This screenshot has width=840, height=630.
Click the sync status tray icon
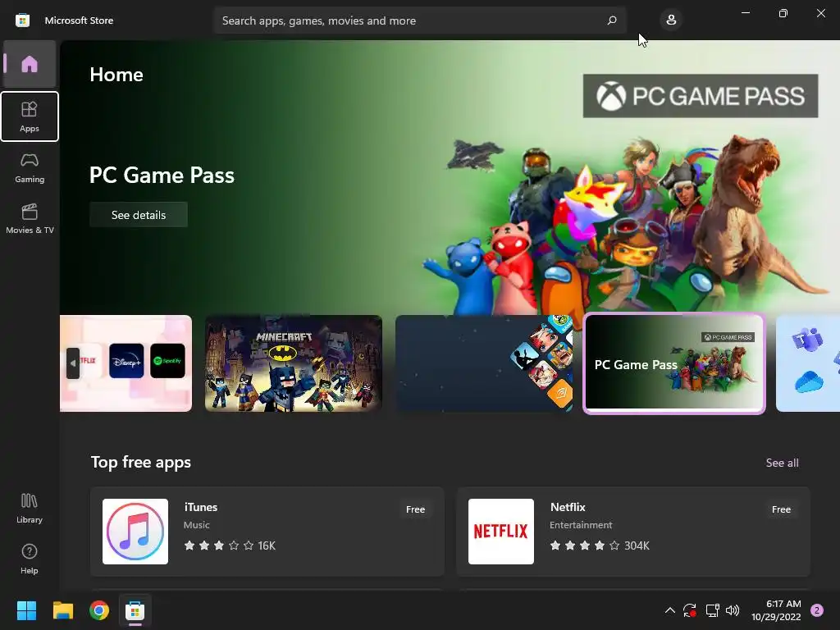click(x=689, y=610)
